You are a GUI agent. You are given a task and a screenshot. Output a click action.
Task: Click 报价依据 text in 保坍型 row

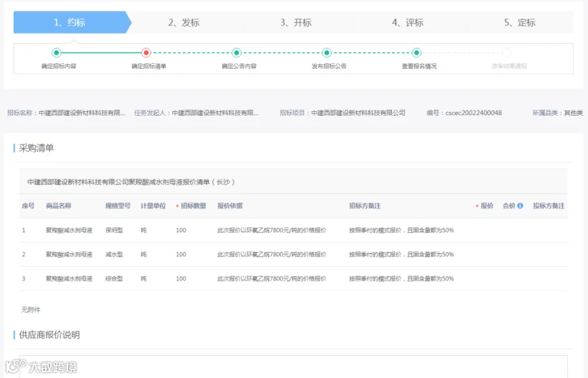[x=272, y=230]
